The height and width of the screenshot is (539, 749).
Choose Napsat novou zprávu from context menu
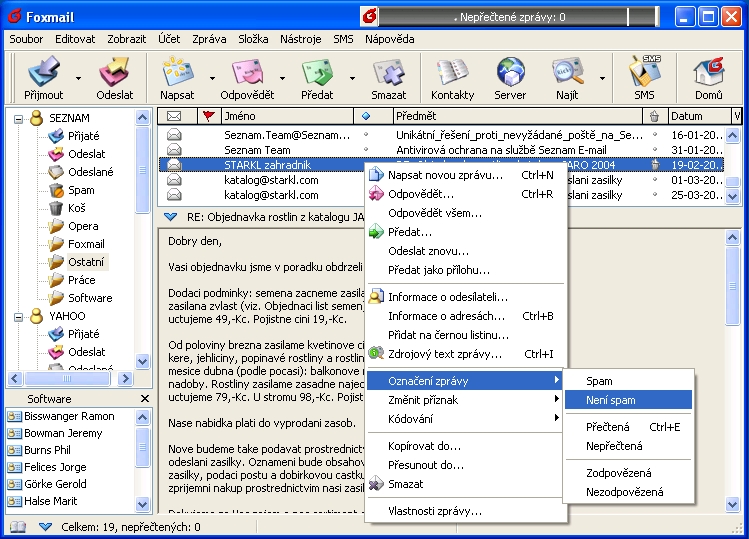(466, 175)
